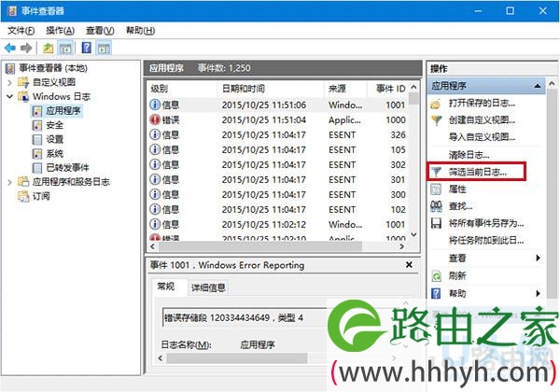Close the 事件 1001 preview pane
This screenshot has width=560, height=392.
click(x=410, y=265)
